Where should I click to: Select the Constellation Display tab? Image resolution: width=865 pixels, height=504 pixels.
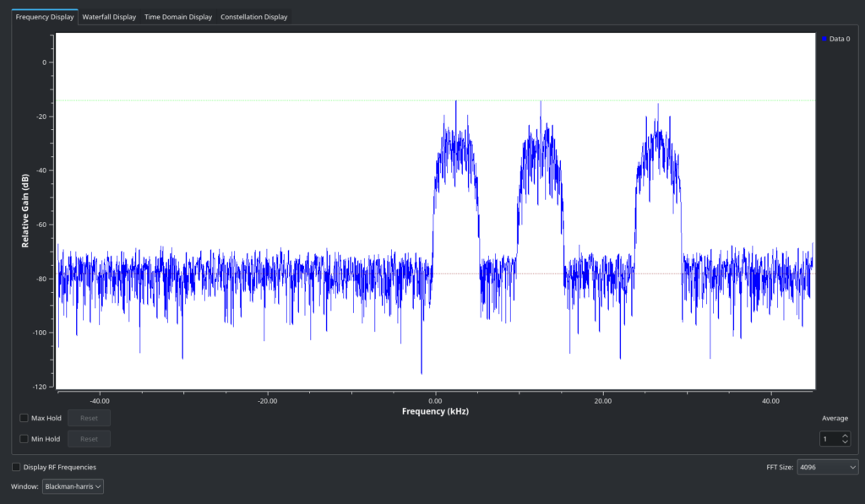[253, 17]
